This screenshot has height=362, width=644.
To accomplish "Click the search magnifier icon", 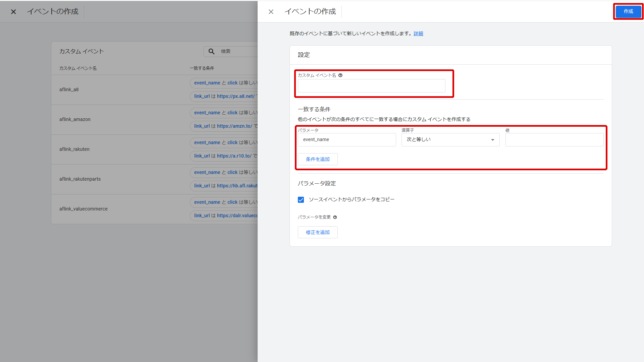I will click(211, 51).
